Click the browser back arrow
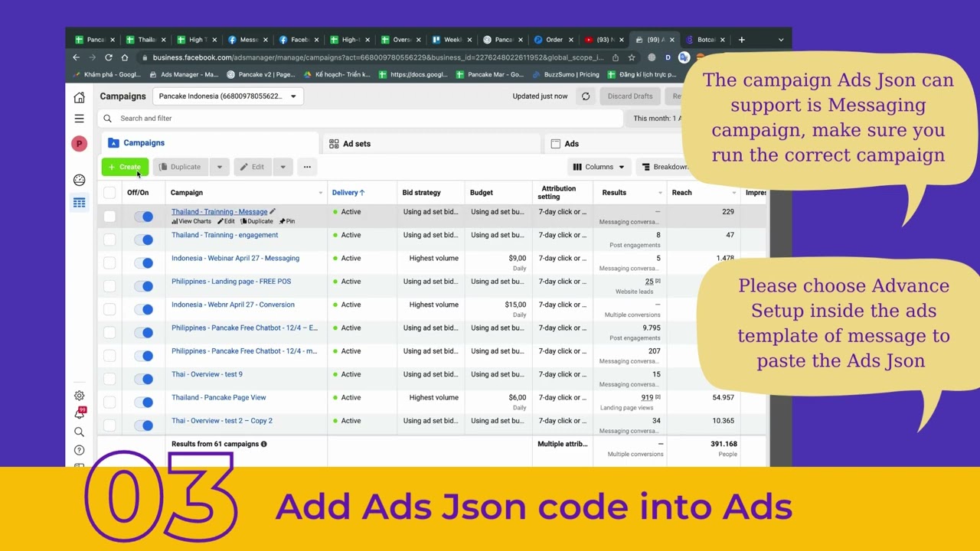 76,57
